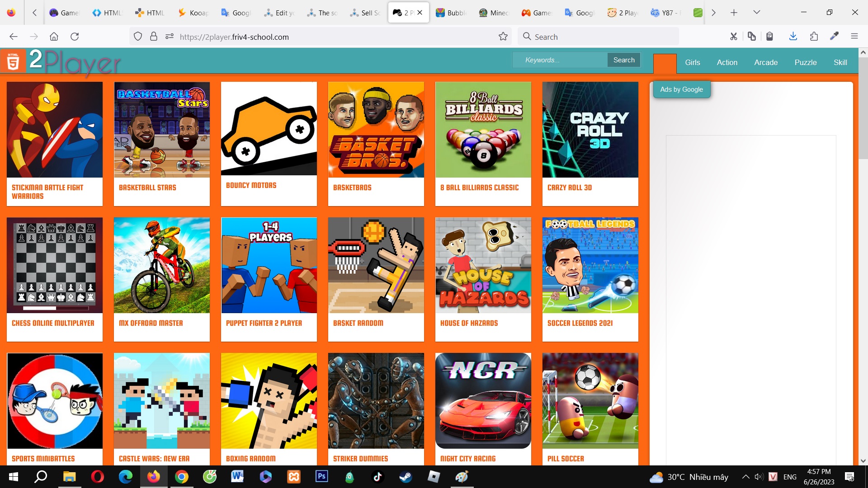Open the browser extensions puzzle icon

point(814,37)
